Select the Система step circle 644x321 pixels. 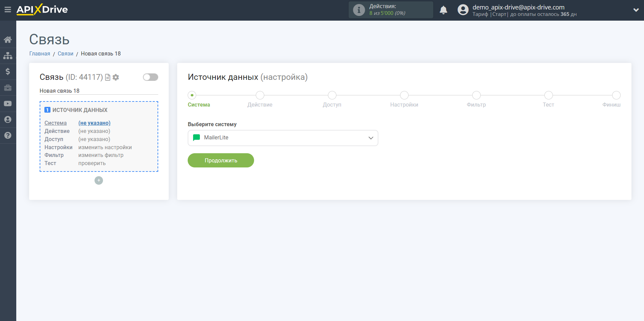[x=192, y=95]
